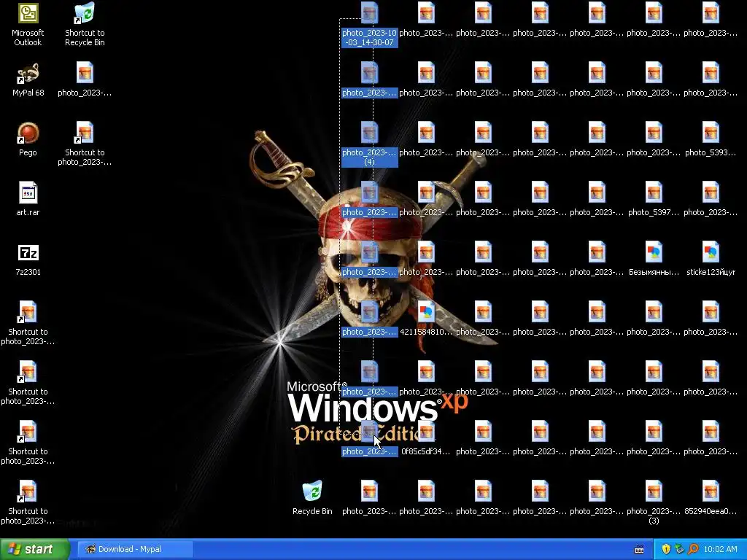Open the on-screen keyboard taskbar icon
This screenshot has height=560, width=747.
[x=639, y=550]
